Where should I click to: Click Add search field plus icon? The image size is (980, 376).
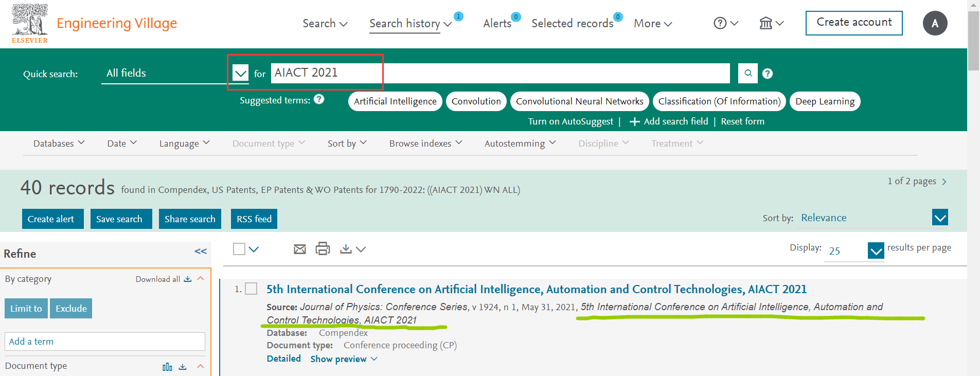635,122
